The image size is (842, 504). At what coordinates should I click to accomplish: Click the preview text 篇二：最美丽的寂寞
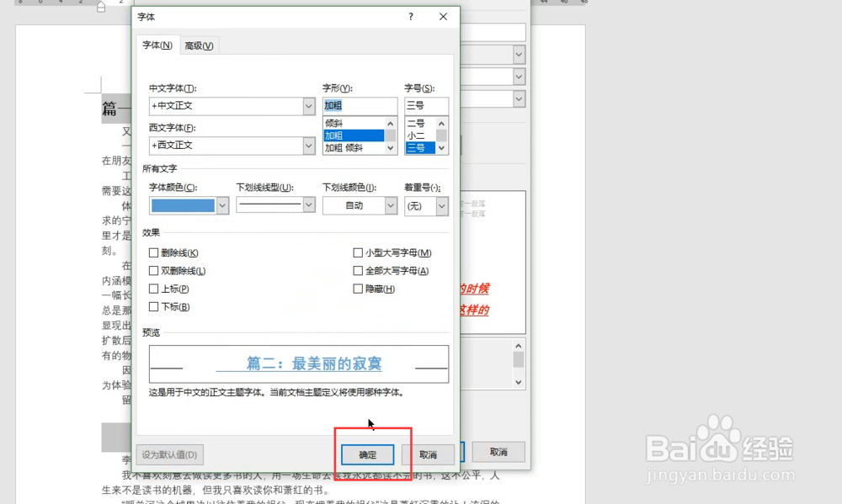pyautogui.click(x=314, y=363)
